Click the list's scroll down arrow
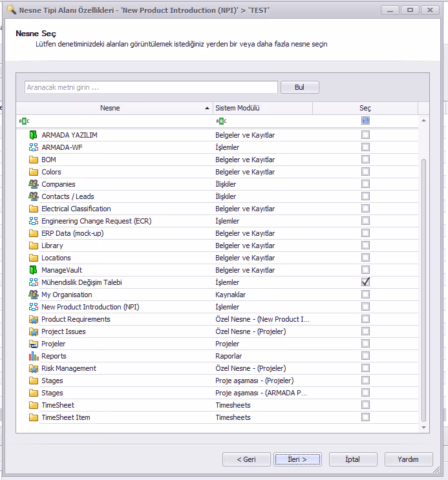Screen dimensions: 448x480 [423, 428]
